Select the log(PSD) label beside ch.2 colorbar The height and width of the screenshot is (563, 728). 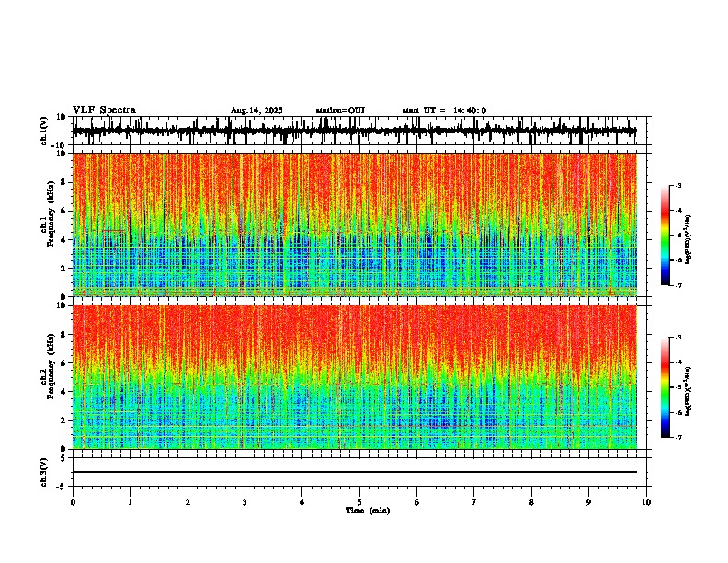click(688, 392)
